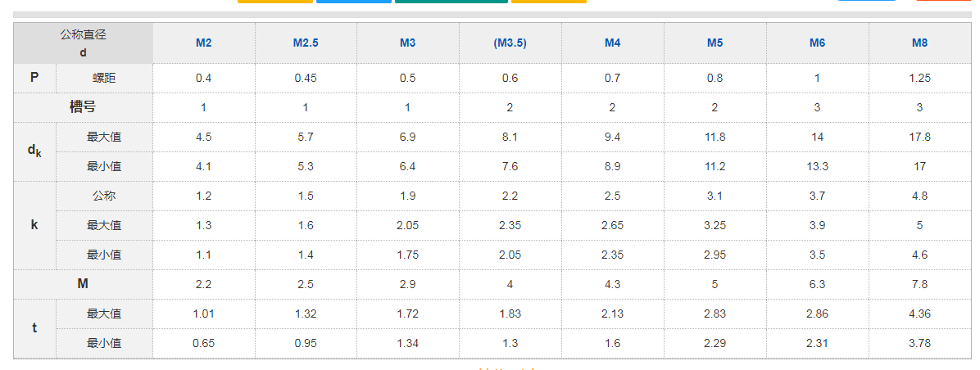Click the M4 thread size link

[x=612, y=43]
